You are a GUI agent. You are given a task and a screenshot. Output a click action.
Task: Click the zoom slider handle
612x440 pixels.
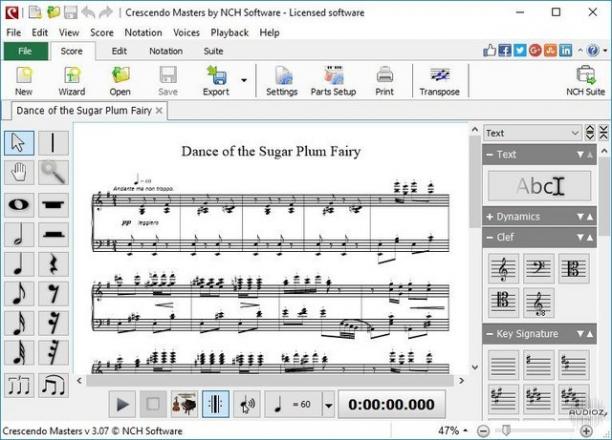506,431
